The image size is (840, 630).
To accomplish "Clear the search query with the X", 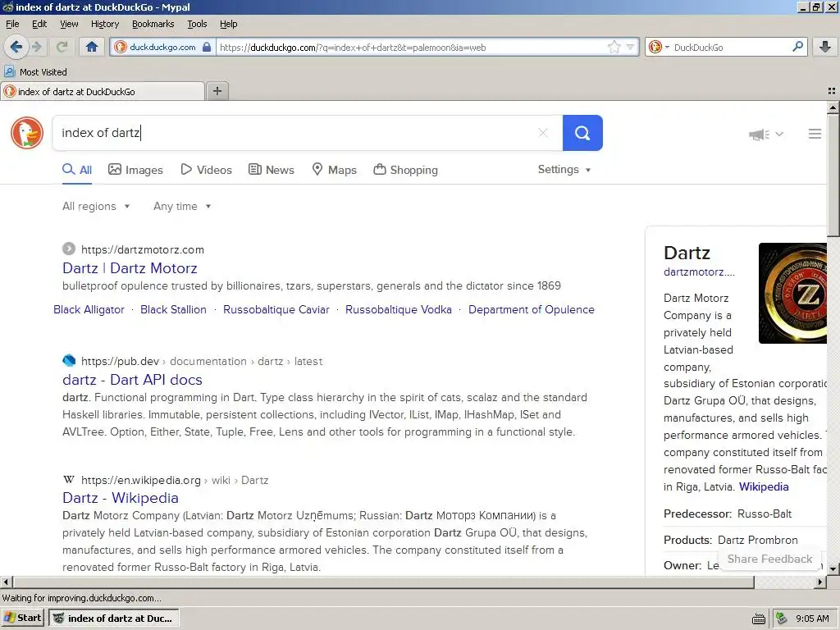I will [x=543, y=133].
